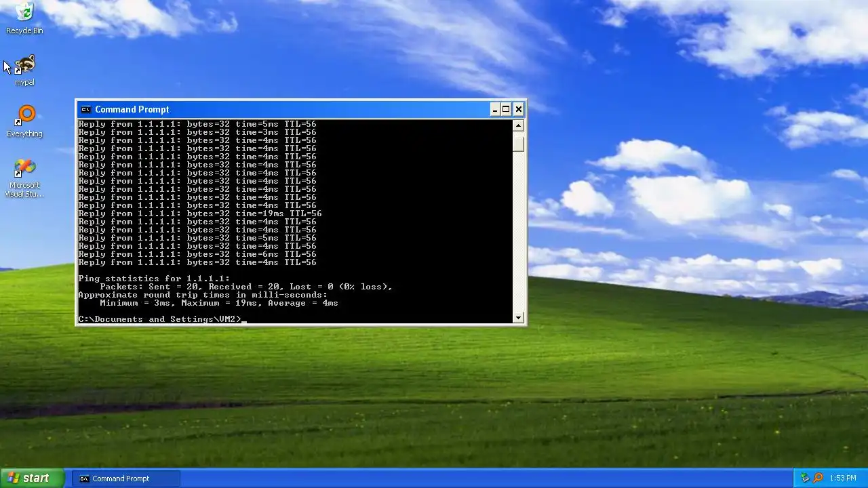Click the 'Minimum = 3ms' statistics line
The width and height of the screenshot is (868, 488).
219,303
